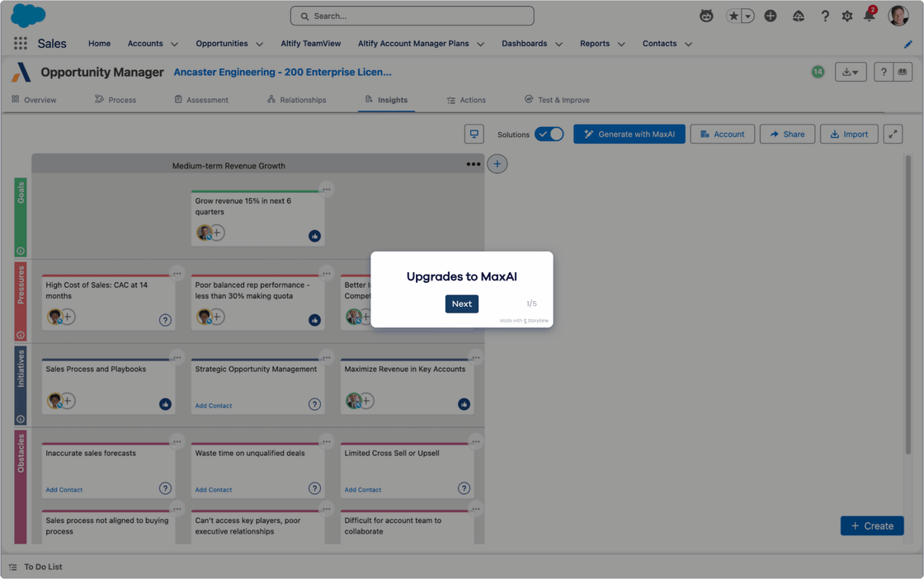Click the Share button

pyautogui.click(x=787, y=134)
